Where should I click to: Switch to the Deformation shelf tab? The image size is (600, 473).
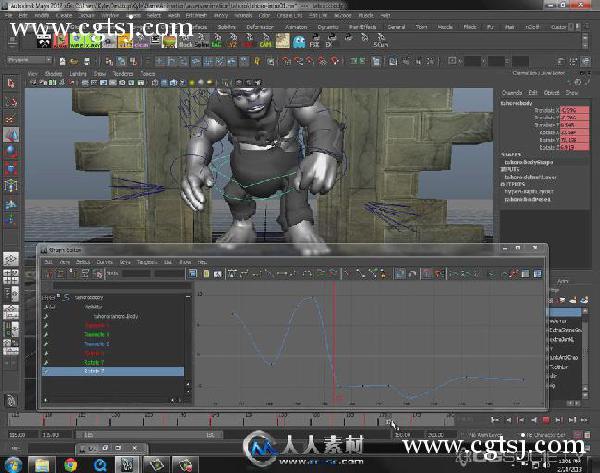pyautogui.click(x=260, y=27)
